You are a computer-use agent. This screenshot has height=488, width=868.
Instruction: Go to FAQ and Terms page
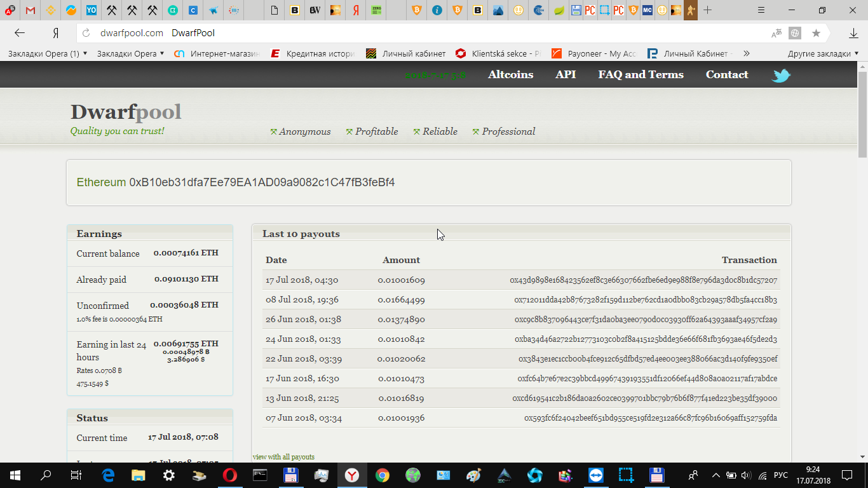pyautogui.click(x=641, y=74)
